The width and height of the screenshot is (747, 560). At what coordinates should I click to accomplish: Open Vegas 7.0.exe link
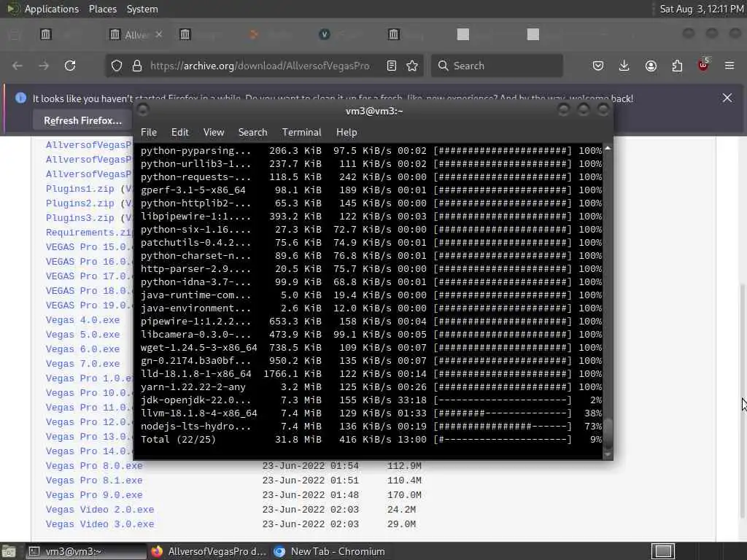[x=82, y=364]
